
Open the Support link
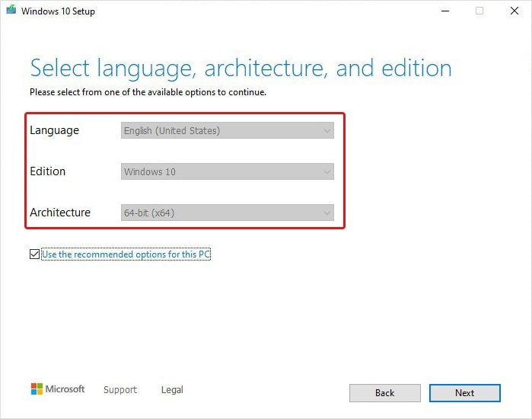tap(120, 390)
